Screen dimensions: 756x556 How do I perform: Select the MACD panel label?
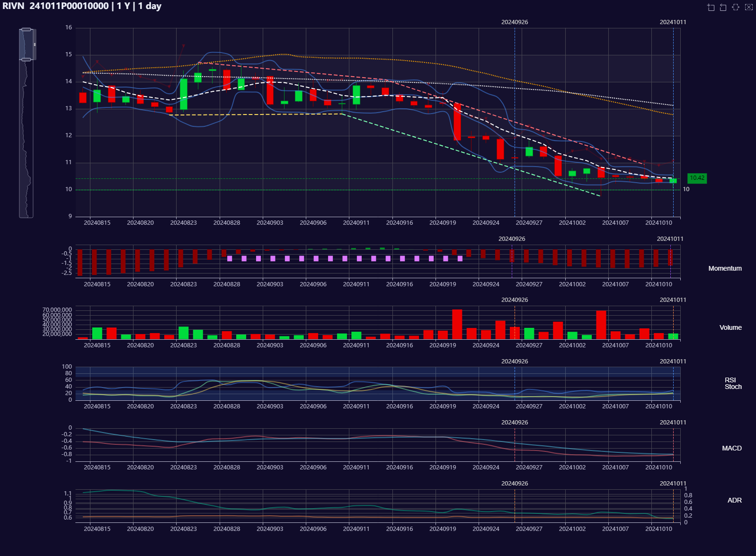click(731, 448)
